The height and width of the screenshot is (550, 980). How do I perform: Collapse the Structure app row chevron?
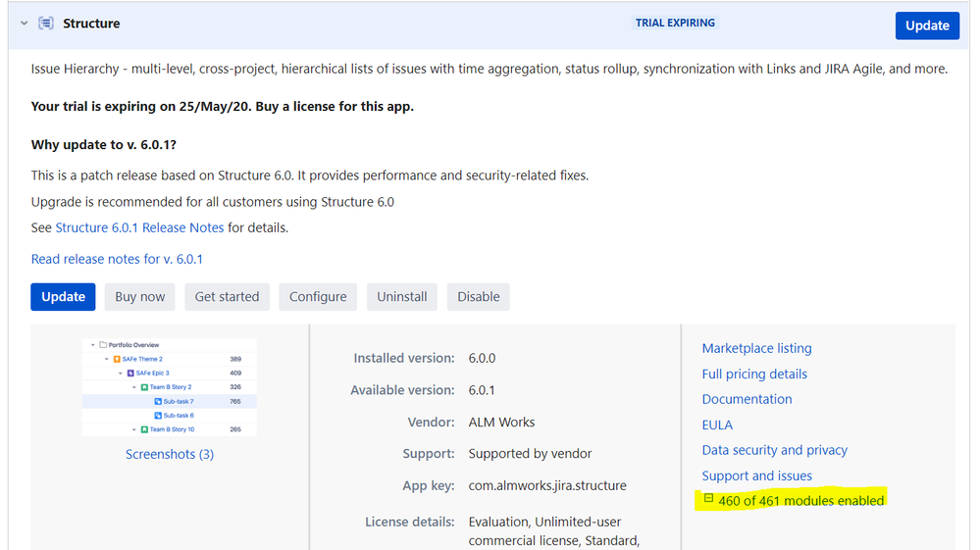[24, 24]
